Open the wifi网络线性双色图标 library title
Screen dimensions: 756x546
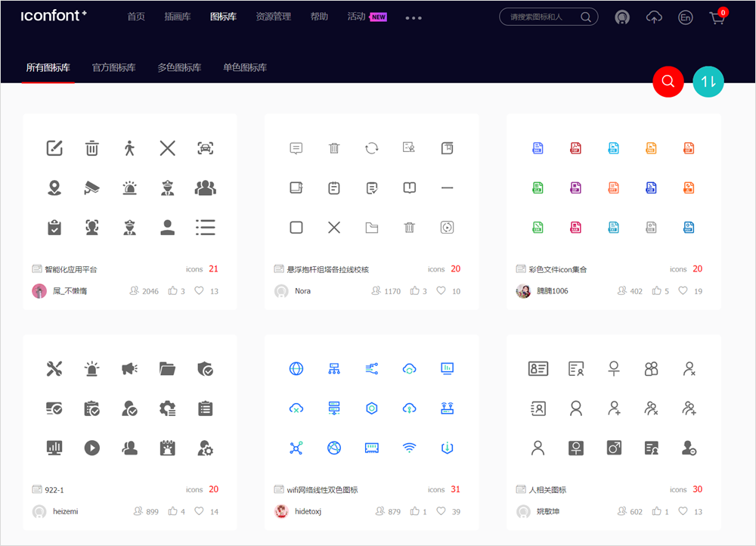pyautogui.click(x=323, y=489)
